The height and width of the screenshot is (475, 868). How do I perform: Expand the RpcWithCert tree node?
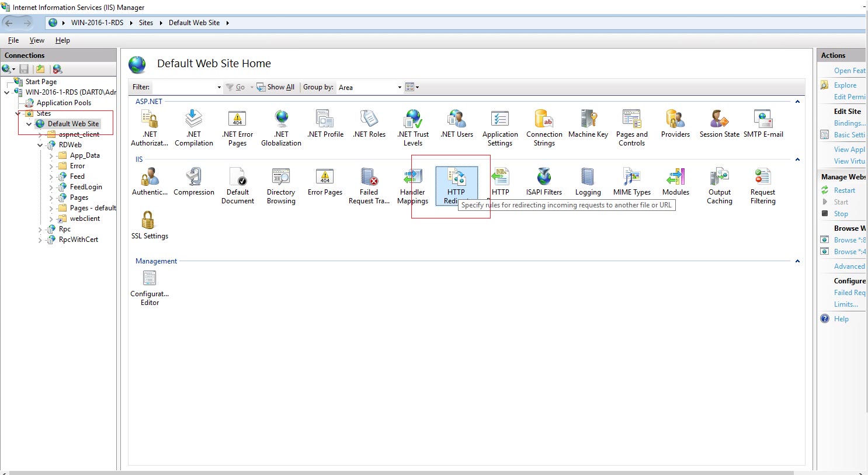pos(40,240)
